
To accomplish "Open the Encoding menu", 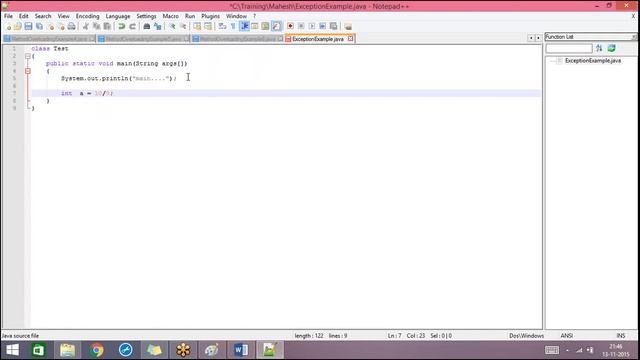I will click(x=87, y=16).
